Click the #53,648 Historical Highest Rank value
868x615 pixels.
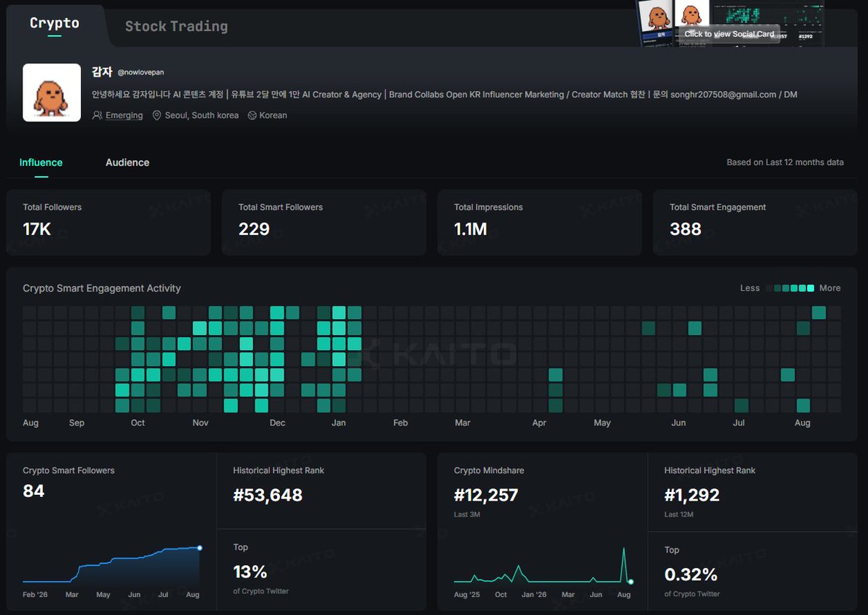click(268, 495)
